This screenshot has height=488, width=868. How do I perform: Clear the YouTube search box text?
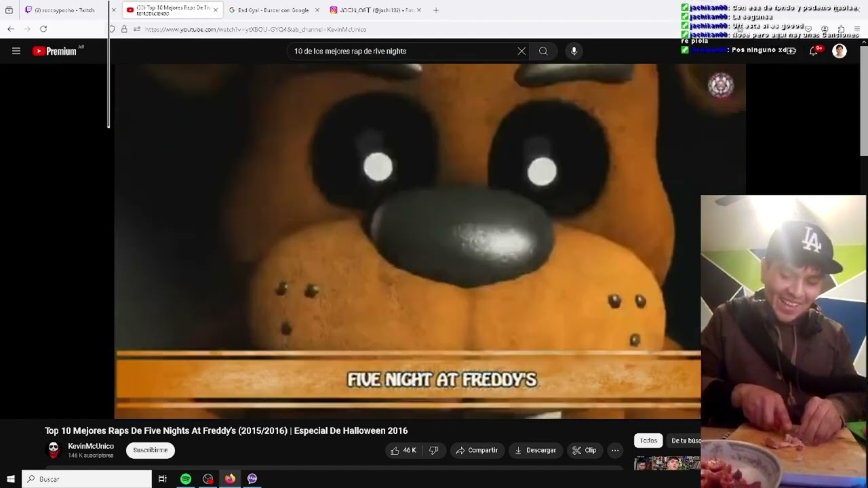(x=521, y=51)
